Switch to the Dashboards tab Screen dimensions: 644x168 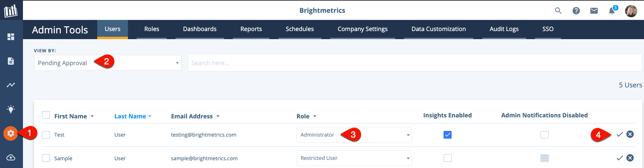tap(200, 29)
